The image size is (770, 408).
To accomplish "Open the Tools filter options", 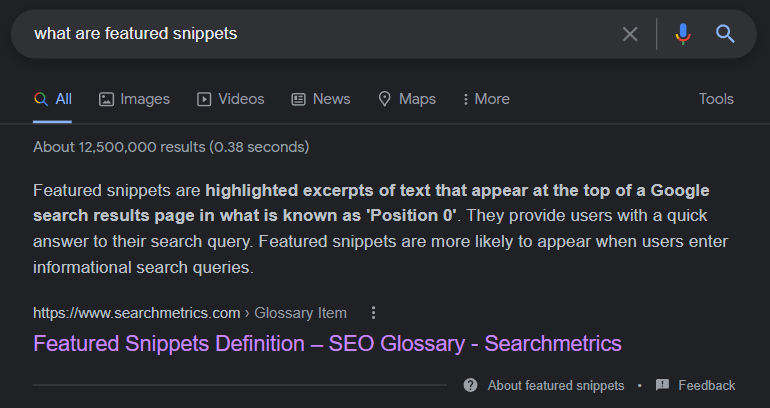I will [x=716, y=99].
